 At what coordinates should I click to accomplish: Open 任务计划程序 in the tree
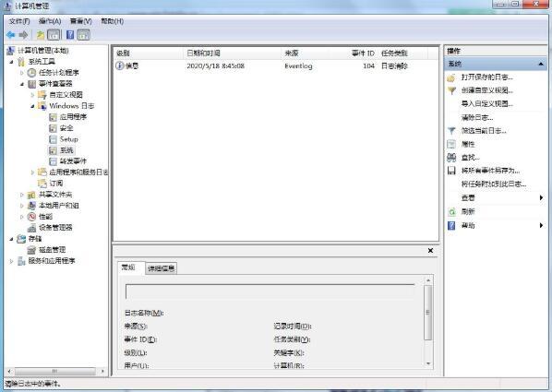coord(58,73)
